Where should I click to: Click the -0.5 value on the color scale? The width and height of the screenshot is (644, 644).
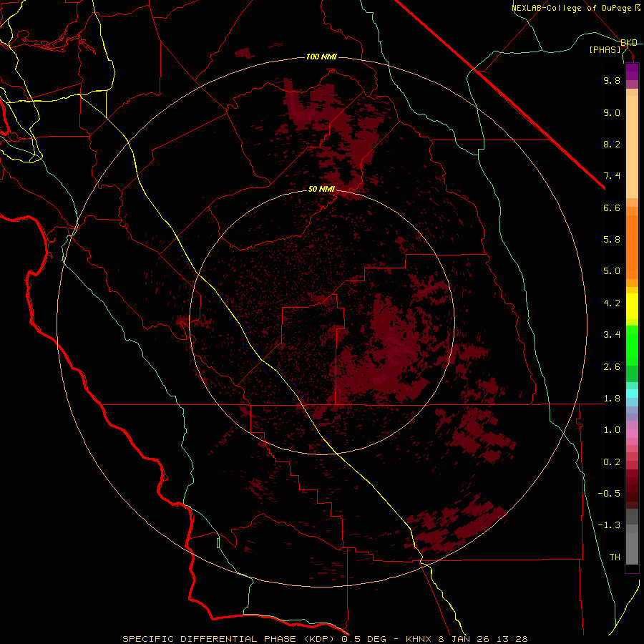609,494
